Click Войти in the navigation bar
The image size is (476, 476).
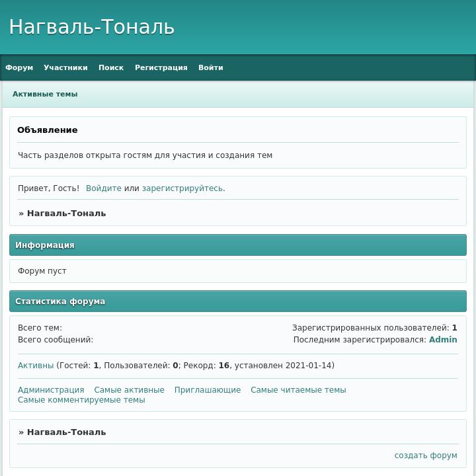pyautogui.click(x=211, y=67)
